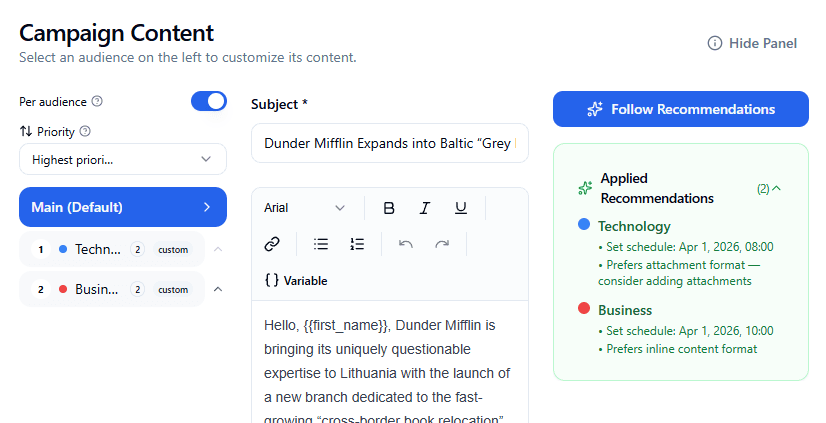The width and height of the screenshot is (826, 423).
Task: Click the custom badge on Business row
Action: (173, 290)
